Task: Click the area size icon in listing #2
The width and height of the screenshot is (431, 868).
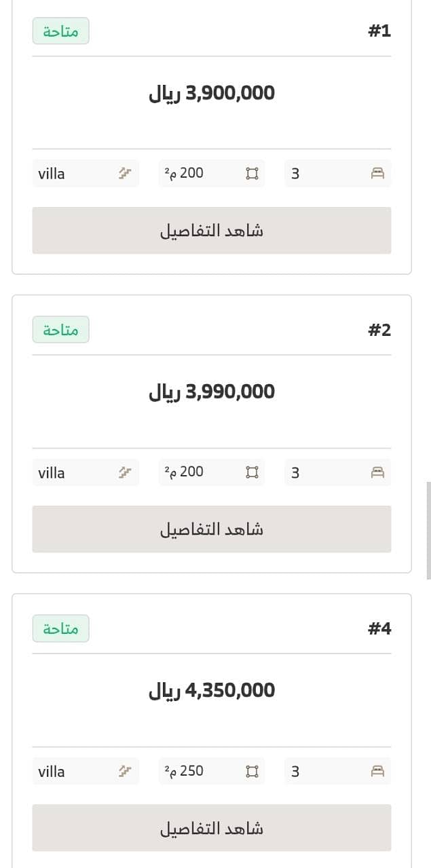Action: 252,472
